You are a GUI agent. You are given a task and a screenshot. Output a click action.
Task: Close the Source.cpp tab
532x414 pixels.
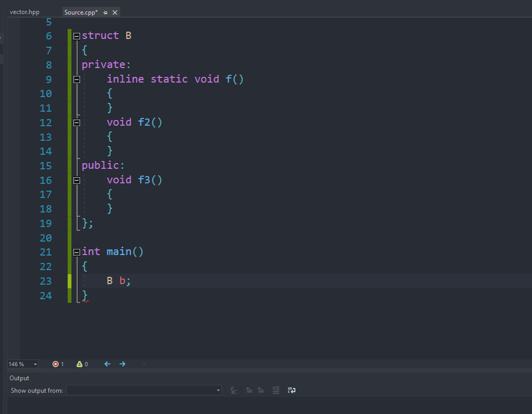115,12
